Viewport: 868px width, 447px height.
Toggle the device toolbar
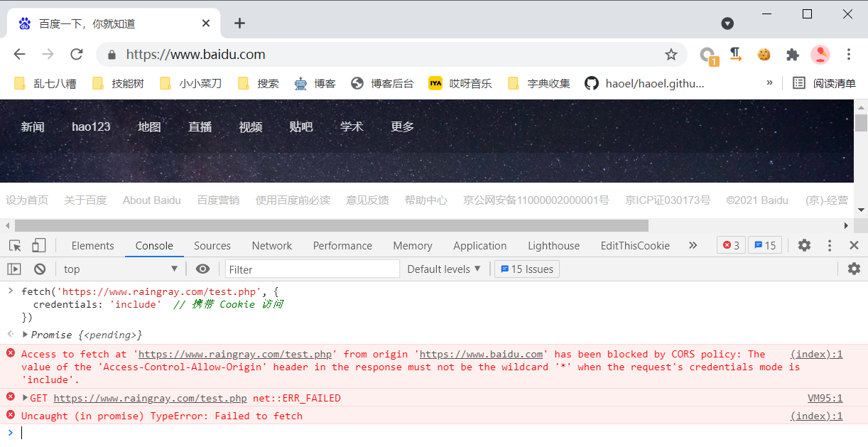[x=38, y=245]
